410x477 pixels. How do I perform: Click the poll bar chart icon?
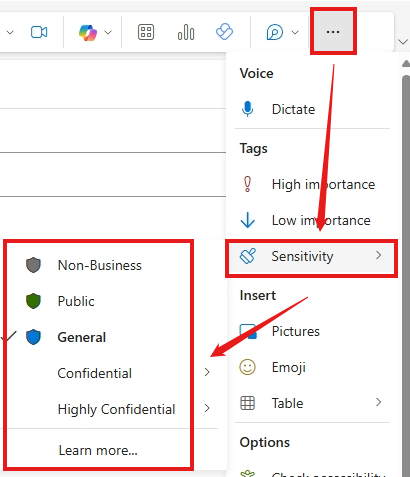point(186,32)
